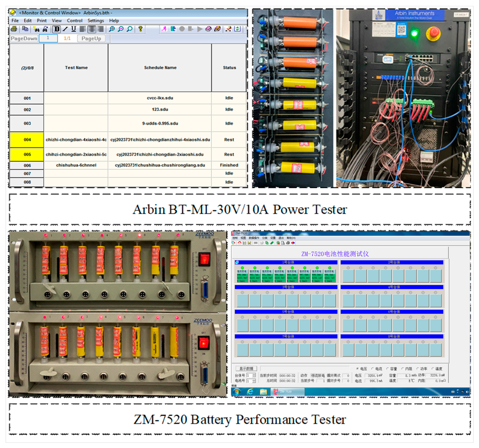The height and width of the screenshot is (448, 479).
Task: Click the page number input field
Action: [x=48, y=38]
